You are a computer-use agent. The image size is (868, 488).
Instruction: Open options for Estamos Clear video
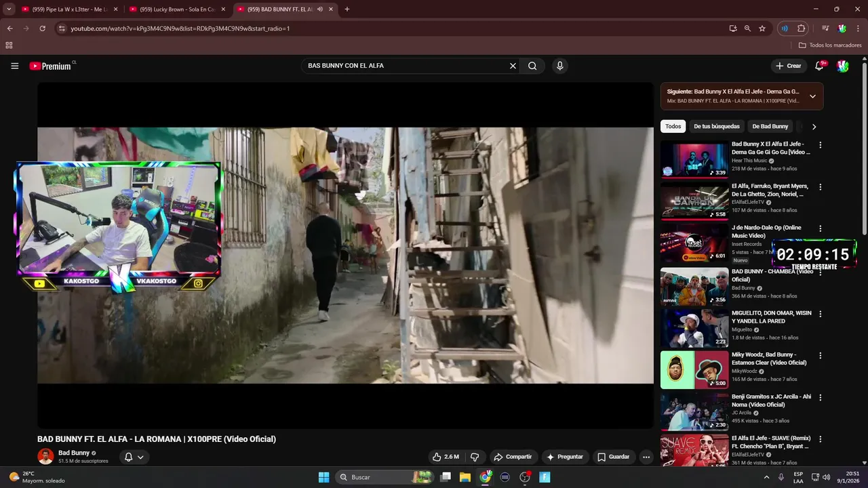[820, 355]
